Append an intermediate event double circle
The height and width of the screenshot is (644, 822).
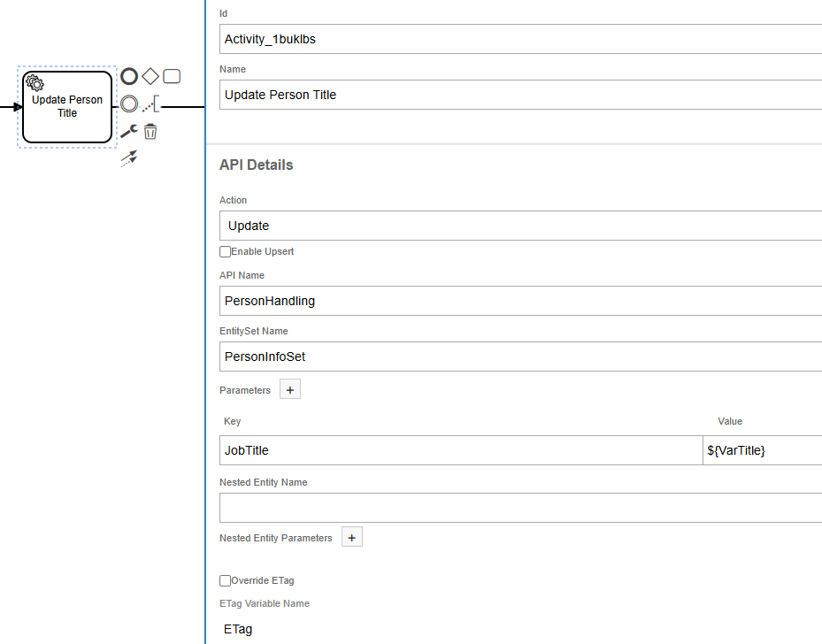[129, 104]
